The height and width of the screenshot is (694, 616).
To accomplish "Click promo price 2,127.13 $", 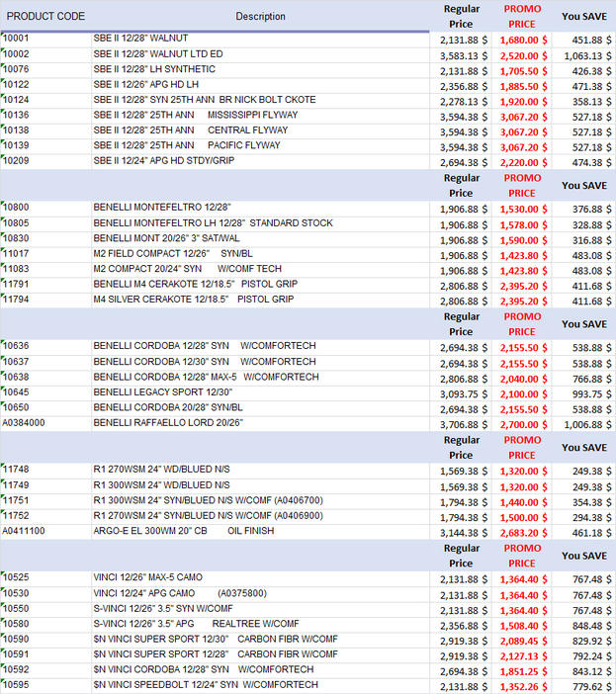I will click(x=523, y=656).
